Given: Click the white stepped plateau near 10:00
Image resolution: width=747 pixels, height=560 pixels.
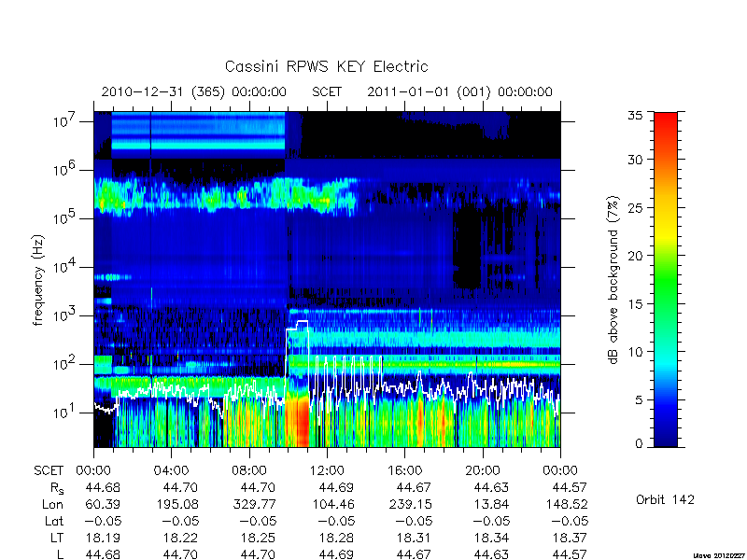Looking at the screenshot, I should [x=297, y=325].
